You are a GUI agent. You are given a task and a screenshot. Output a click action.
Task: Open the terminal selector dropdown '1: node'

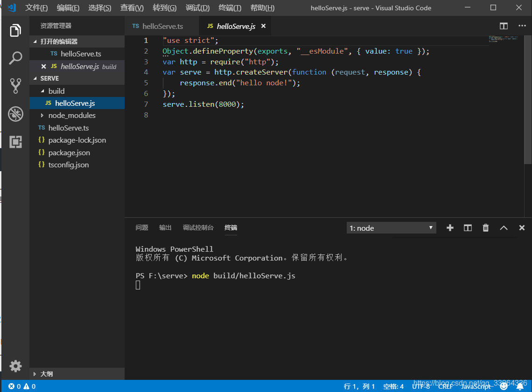(391, 228)
